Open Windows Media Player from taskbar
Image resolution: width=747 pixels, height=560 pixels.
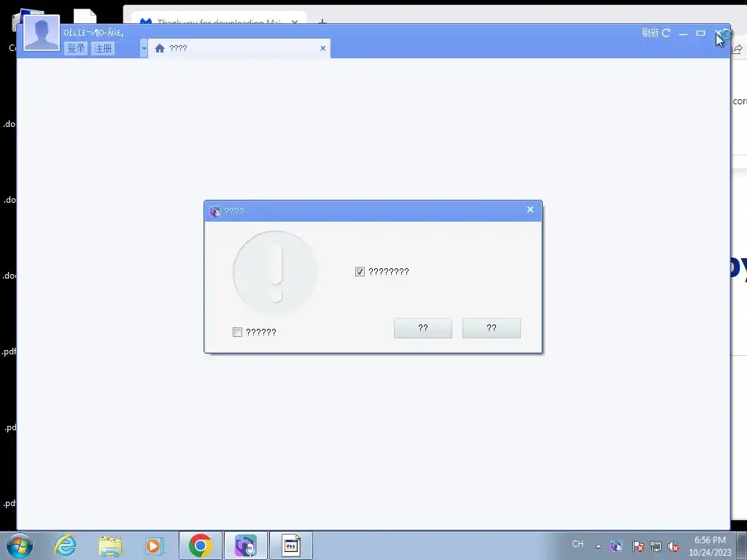click(155, 545)
